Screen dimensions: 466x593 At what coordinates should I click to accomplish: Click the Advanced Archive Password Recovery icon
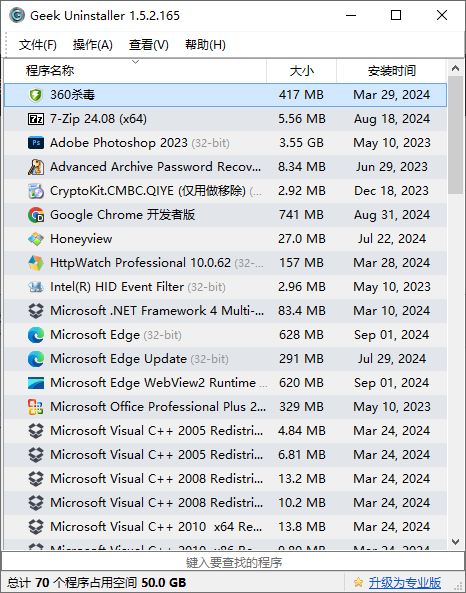36,167
